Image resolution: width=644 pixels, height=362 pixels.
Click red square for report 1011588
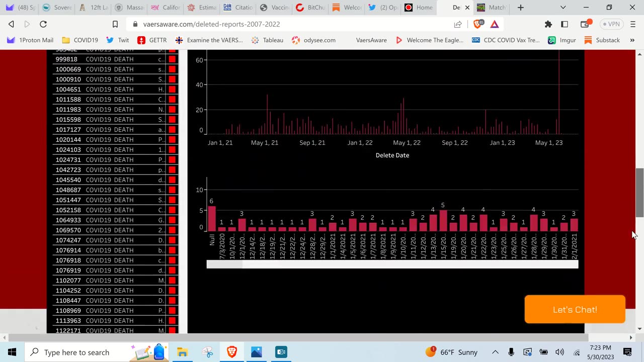[172, 100]
